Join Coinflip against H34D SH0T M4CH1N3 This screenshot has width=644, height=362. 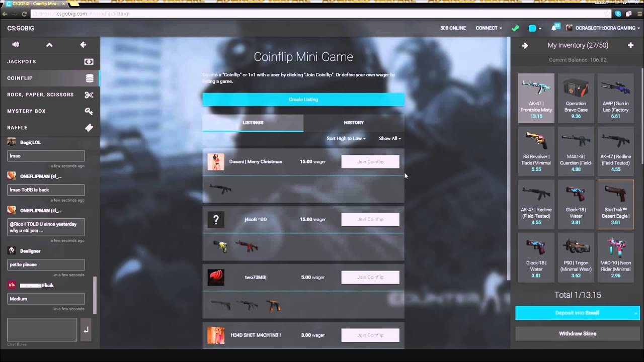point(370,335)
